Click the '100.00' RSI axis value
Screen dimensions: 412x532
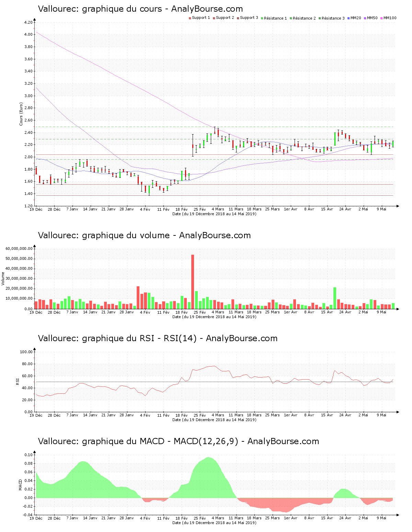tap(26, 352)
